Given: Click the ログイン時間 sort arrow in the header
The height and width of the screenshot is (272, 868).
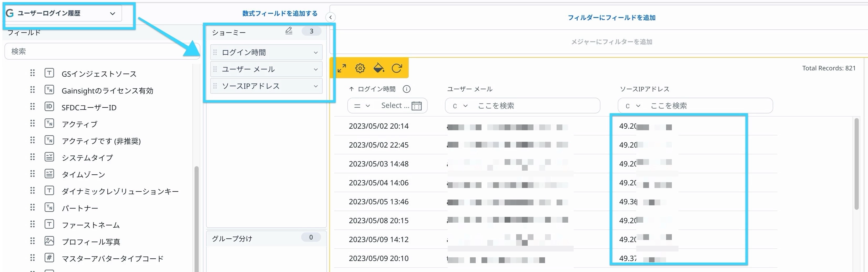Looking at the screenshot, I should [352, 89].
